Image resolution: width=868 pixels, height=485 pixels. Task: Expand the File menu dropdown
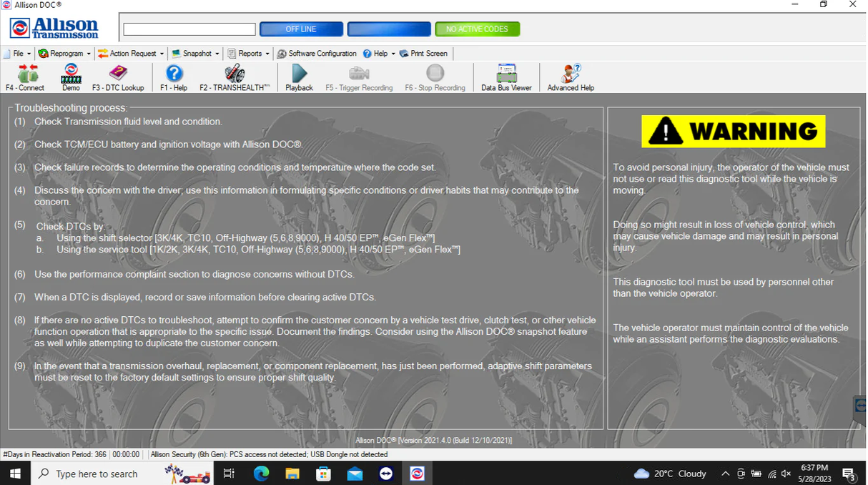(x=19, y=54)
